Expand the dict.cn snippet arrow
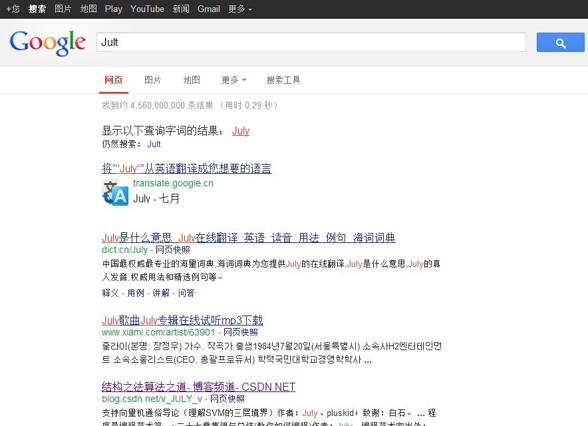Screen dimensions: 588x426 220,278
